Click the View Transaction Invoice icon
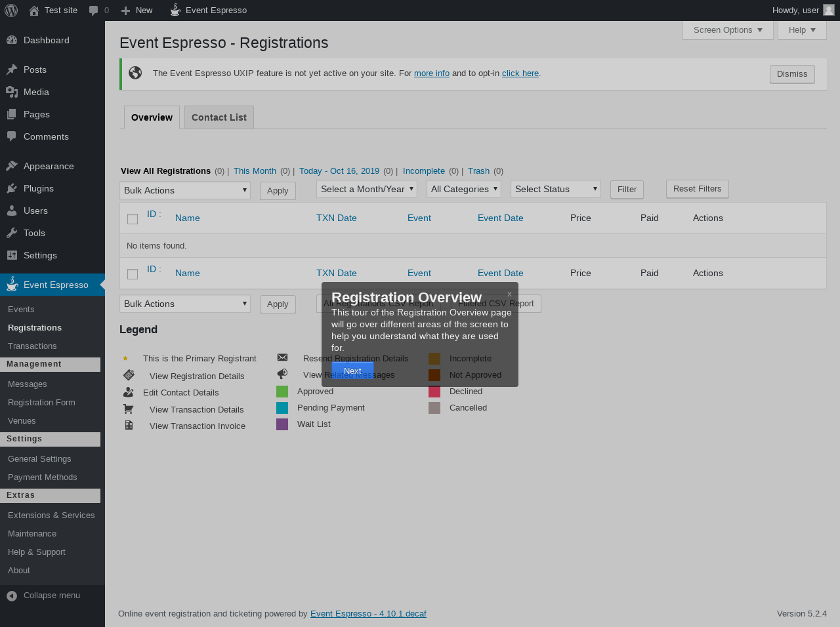Image resolution: width=840 pixels, height=627 pixels. (x=129, y=426)
